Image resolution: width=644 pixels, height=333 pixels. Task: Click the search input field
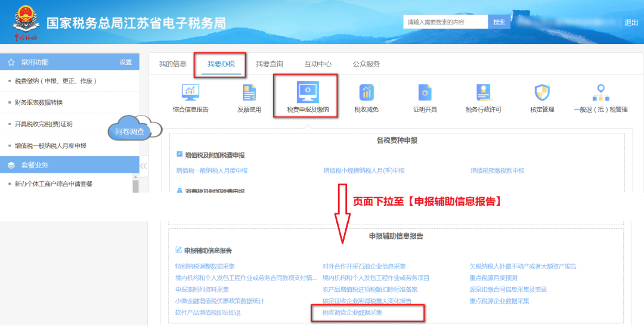coord(445,22)
